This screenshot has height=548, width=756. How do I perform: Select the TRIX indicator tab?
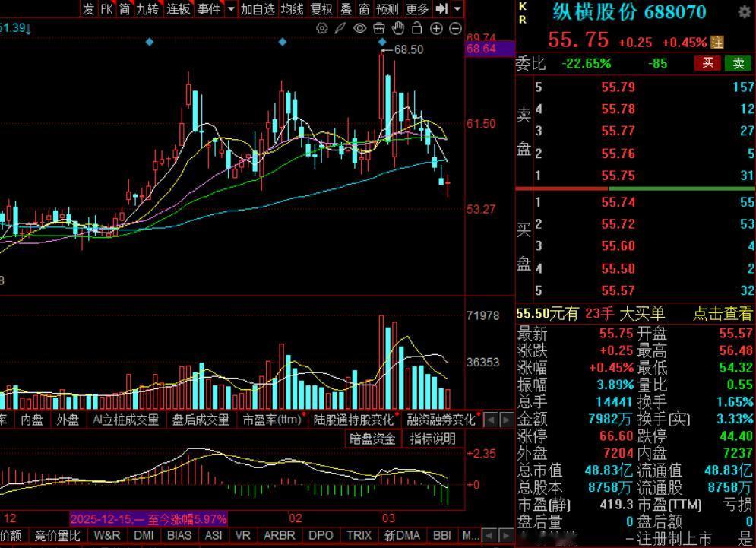359,535
